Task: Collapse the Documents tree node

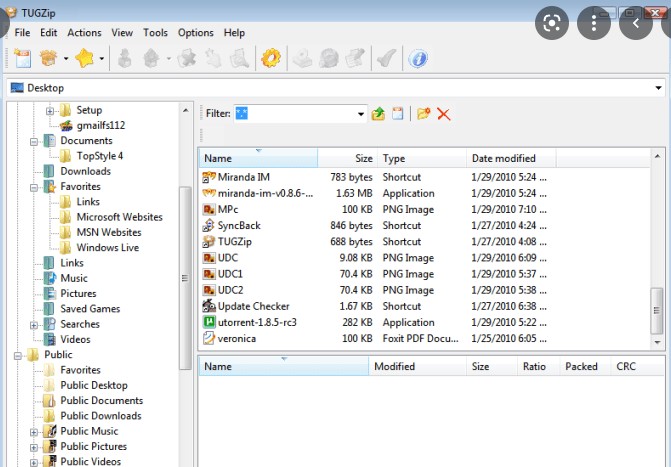Action: click(34, 141)
